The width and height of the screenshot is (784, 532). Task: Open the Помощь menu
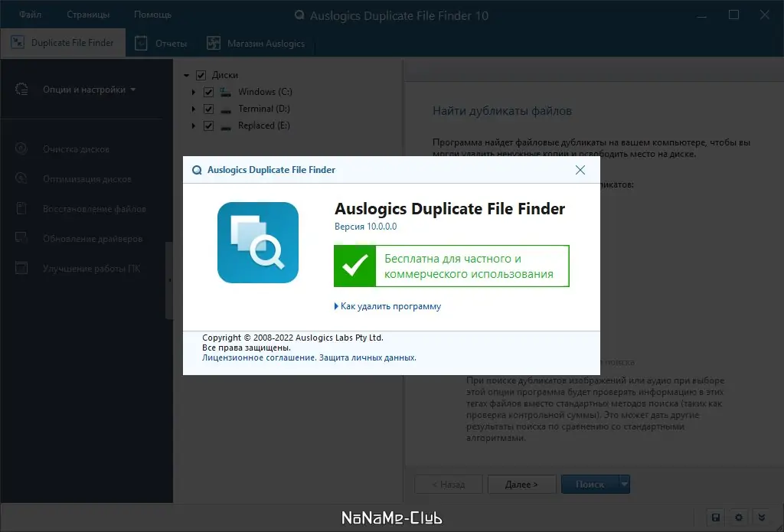152,15
